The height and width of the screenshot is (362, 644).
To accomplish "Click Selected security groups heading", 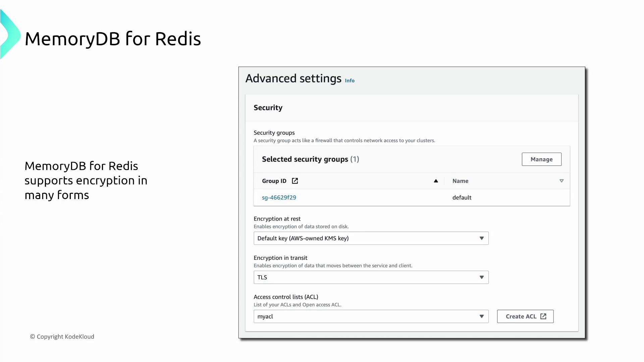I will [305, 159].
